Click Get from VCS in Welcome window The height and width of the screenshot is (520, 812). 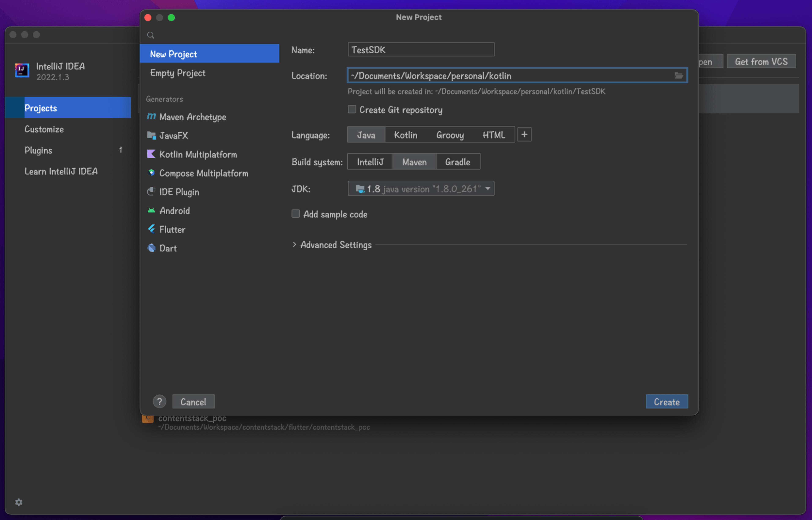tap(761, 61)
